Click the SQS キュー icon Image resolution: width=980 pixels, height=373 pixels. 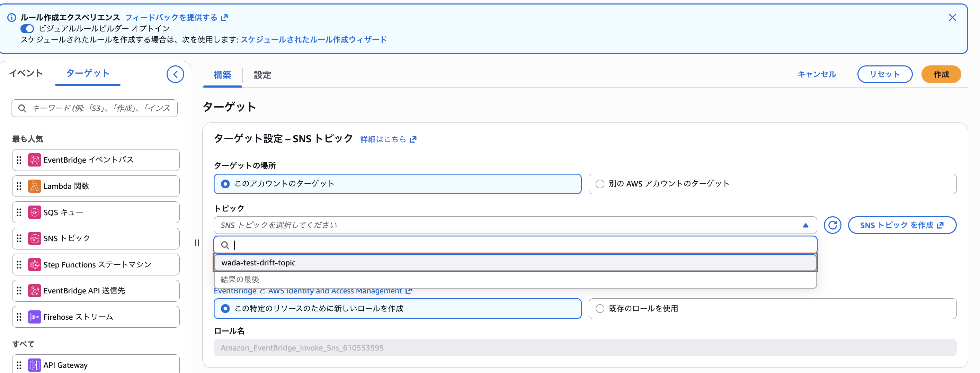(35, 212)
